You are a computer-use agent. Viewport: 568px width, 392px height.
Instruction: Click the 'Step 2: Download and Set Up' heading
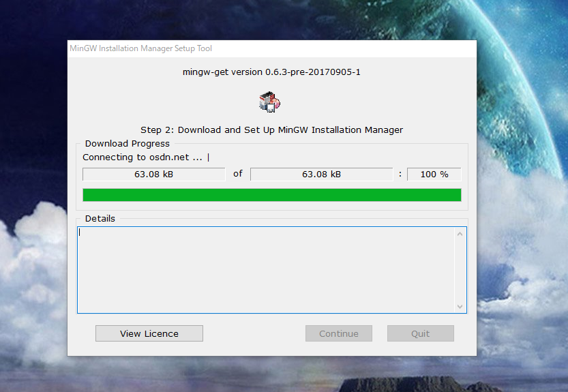pyautogui.click(x=271, y=130)
